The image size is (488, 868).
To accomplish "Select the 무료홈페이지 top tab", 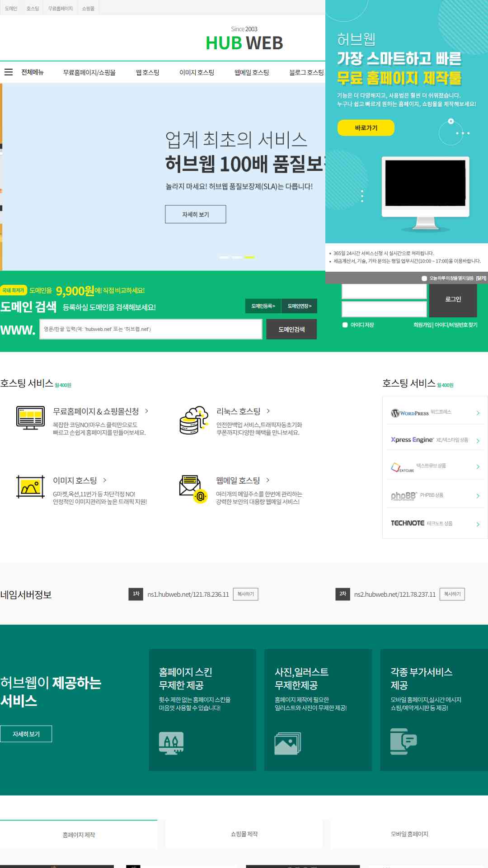I will click(61, 9).
